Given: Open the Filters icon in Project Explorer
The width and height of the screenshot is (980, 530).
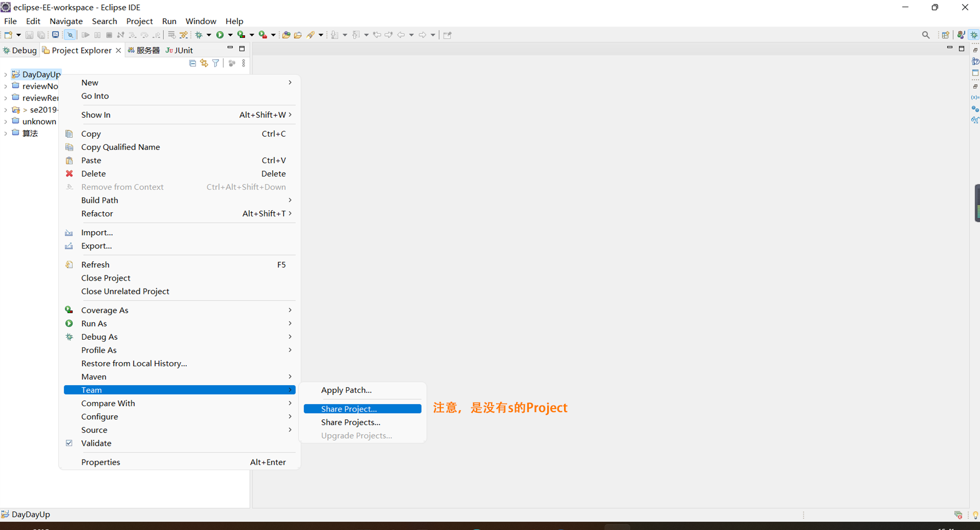Looking at the screenshot, I should click(215, 63).
